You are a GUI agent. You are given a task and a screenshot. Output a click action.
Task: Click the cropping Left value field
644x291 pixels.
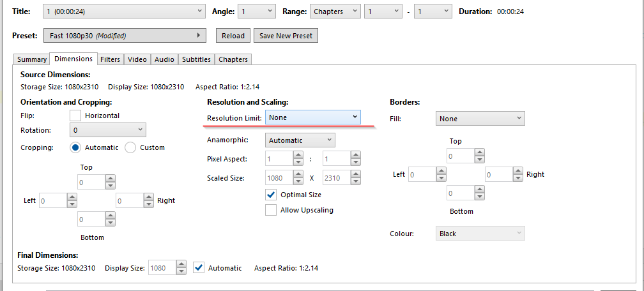52,200
